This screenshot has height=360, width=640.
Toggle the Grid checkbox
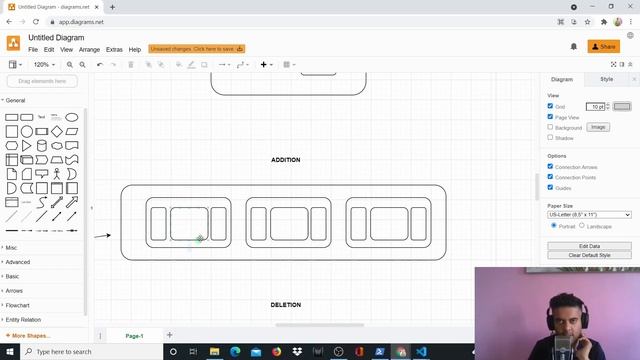point(550,106)
